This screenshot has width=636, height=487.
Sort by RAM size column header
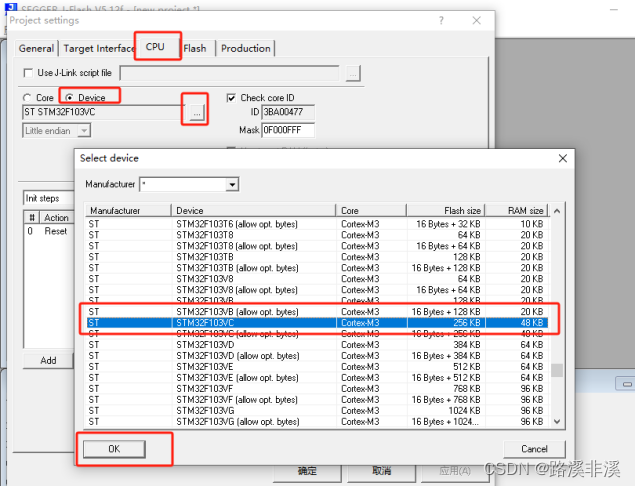pos(517,210)
